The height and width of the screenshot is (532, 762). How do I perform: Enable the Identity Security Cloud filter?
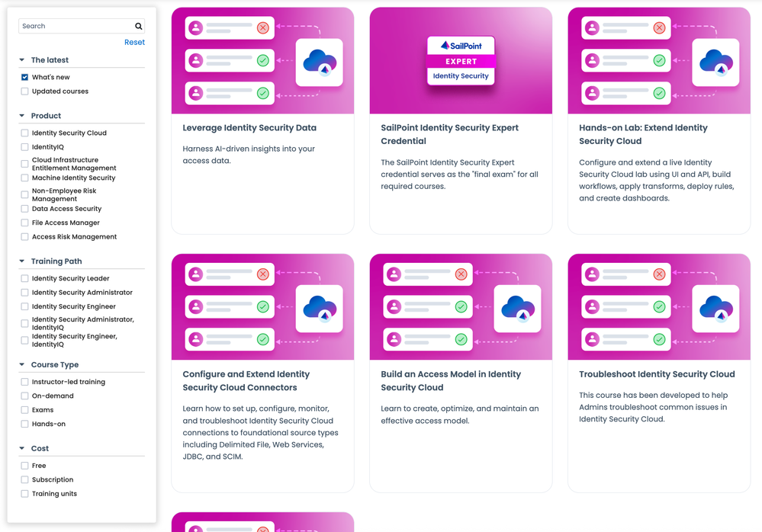25,133
